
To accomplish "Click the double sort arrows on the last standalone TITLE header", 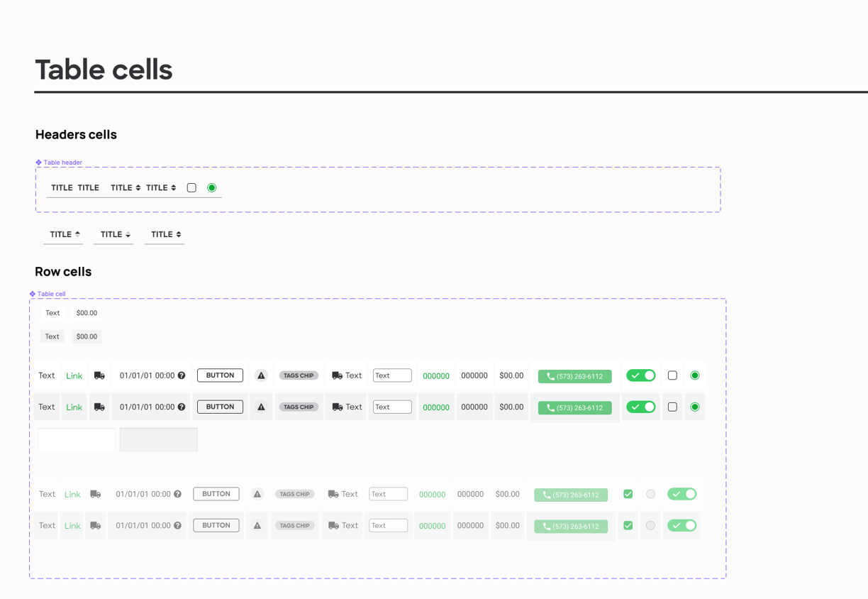I will coord(178,234).
